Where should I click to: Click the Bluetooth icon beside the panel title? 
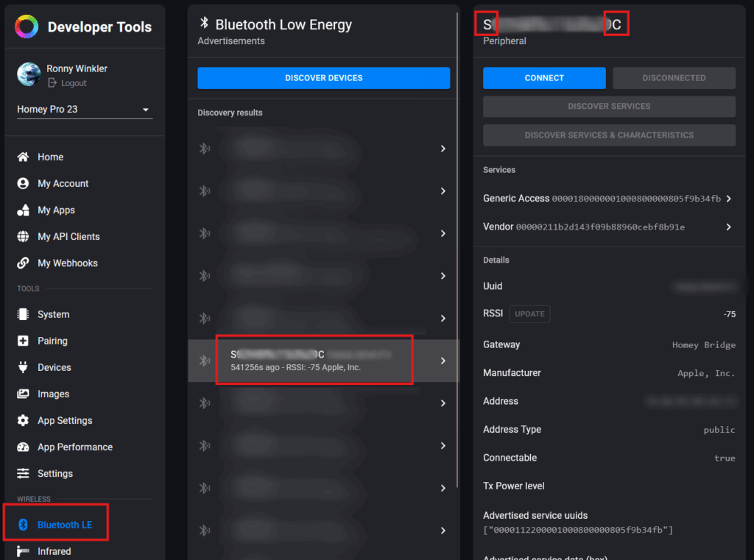[x=205, y=23]
